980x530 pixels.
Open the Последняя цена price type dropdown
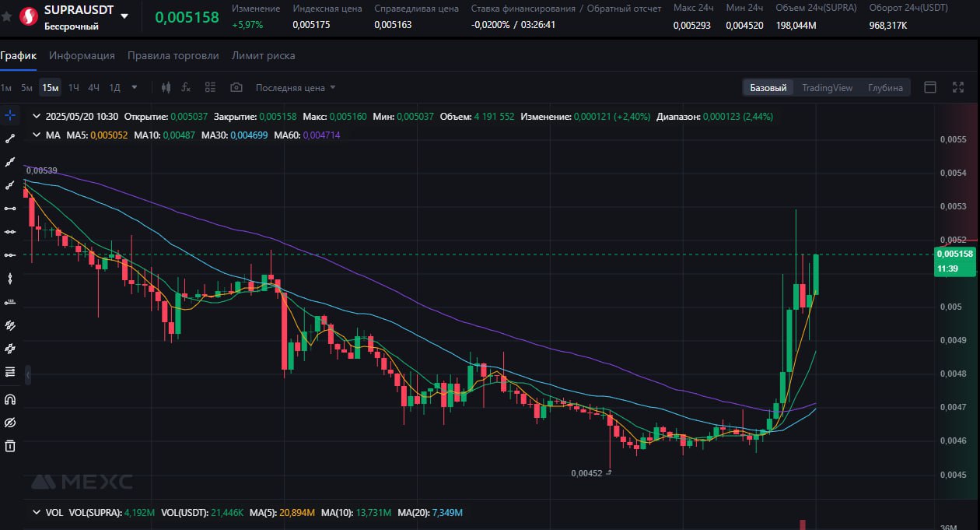(296, 87)
